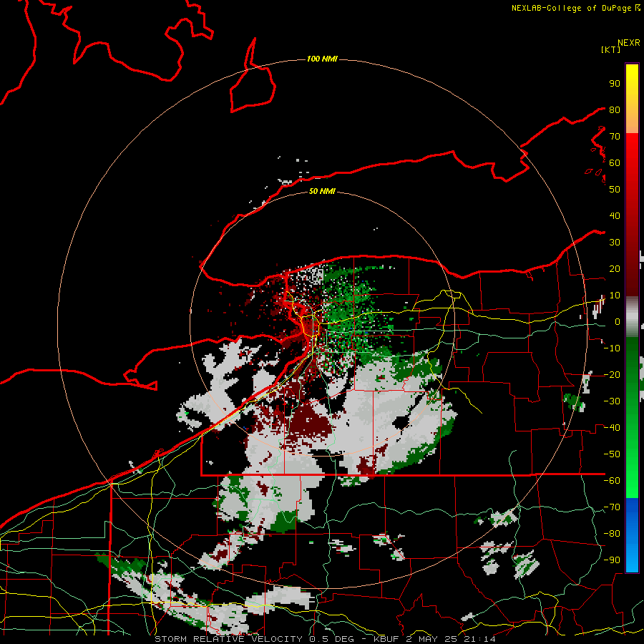The image size is (644, 644).
Task: Select the -80 knot scale label
Action: (612, 534)
